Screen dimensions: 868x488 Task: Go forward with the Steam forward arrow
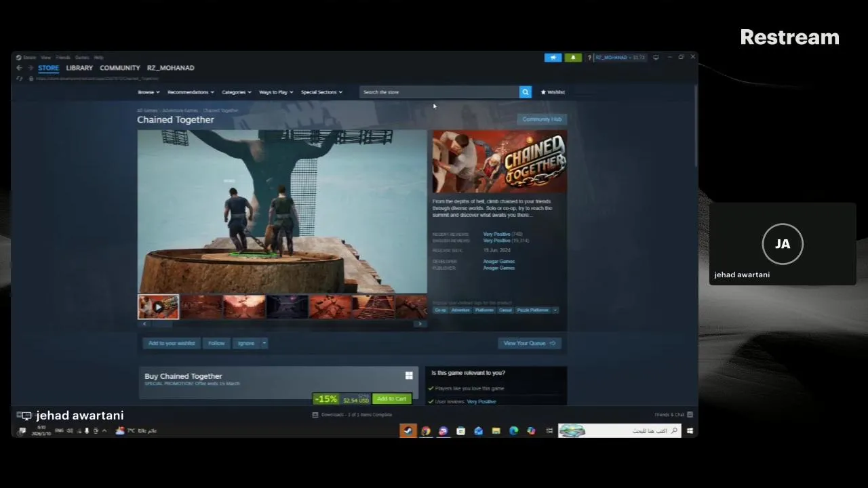(x=30, y=68)
